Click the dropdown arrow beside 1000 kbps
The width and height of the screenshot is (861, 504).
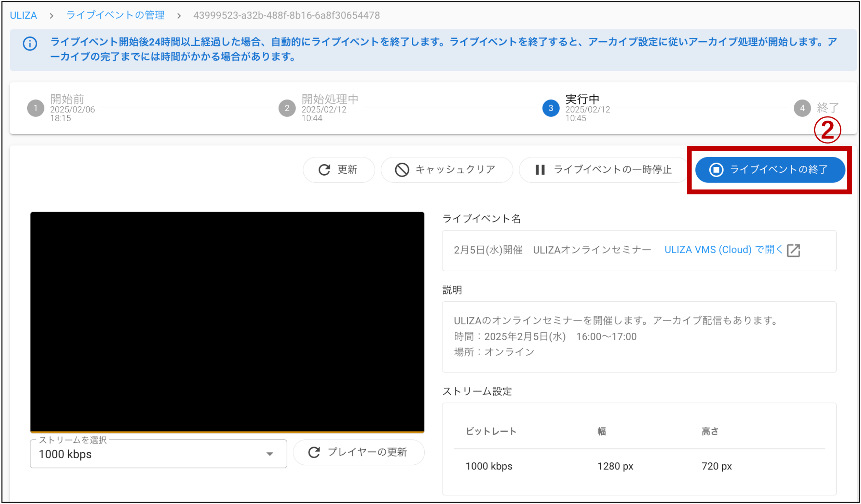coord(270,454)
